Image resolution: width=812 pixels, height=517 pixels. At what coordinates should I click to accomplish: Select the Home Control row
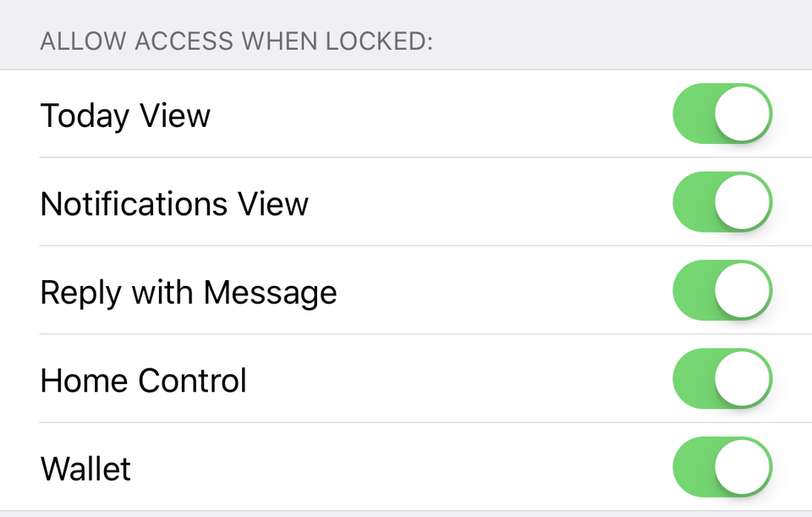pyautogui.click(x=142, y=380)
